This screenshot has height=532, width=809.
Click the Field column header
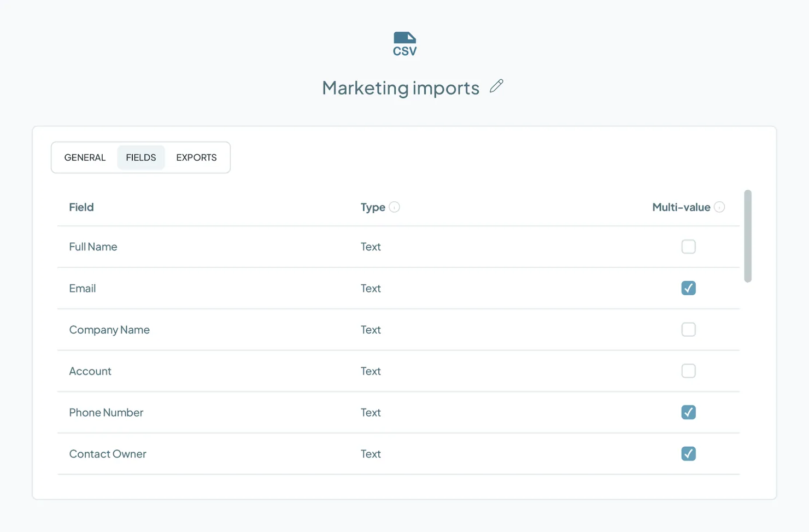[x=81, y=207]
